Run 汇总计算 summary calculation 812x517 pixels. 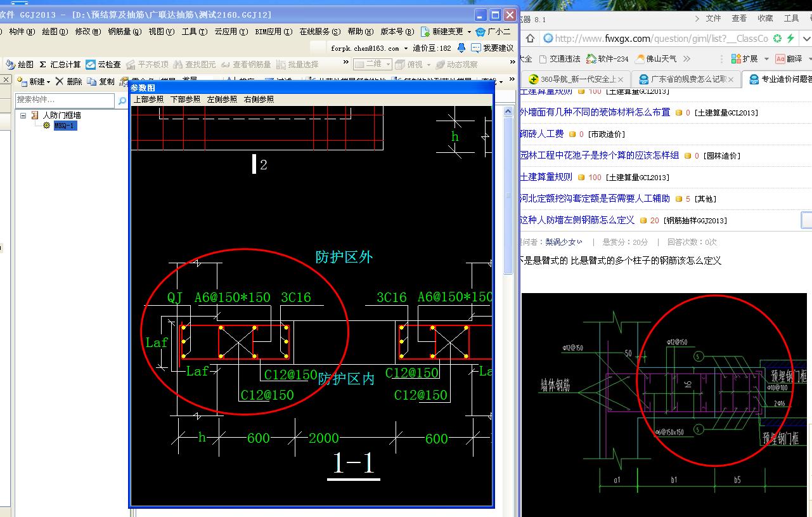click(x=60, y=64)
